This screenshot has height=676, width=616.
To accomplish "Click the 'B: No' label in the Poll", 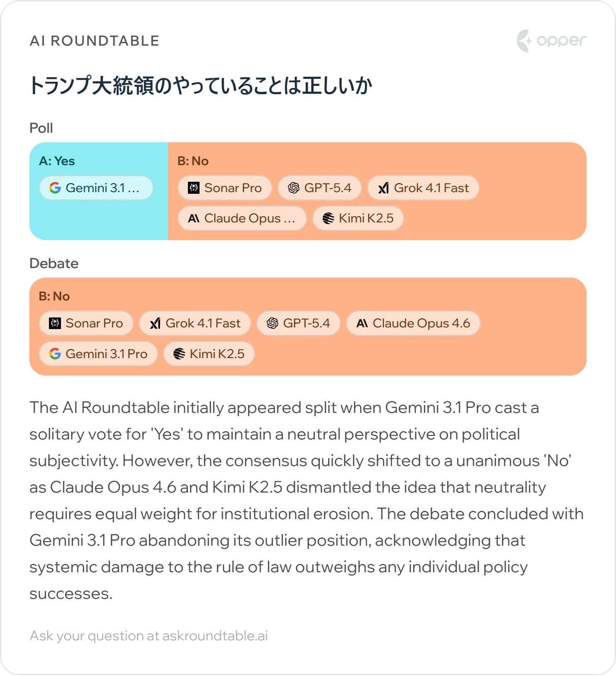I will point(193,161).
